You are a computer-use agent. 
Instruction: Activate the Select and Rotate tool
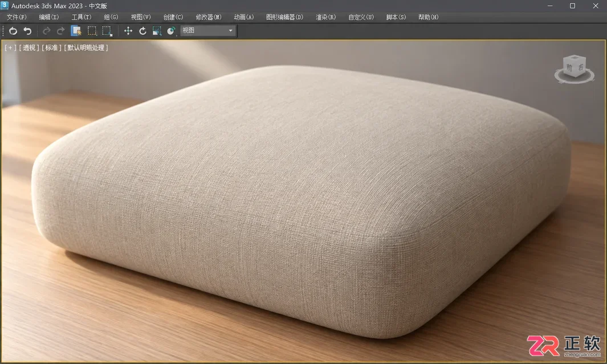[x=142, y=31]
